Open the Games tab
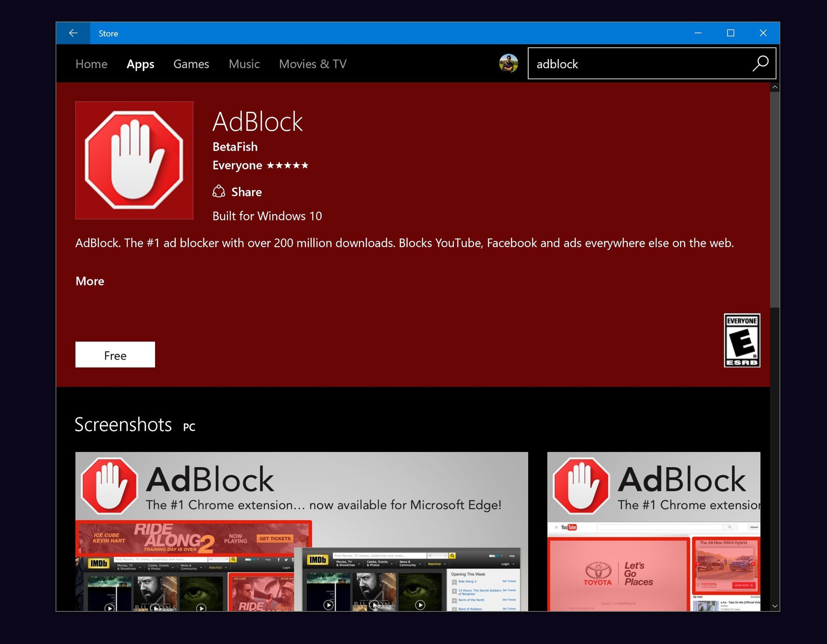This screenshot has width=827, height=644. (x=191, y=64)
